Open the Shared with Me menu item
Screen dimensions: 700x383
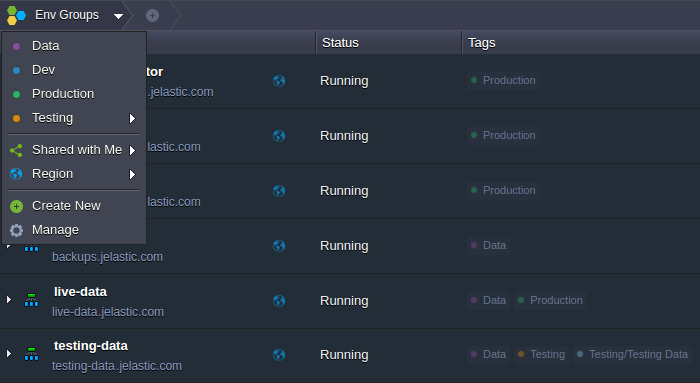74,150
